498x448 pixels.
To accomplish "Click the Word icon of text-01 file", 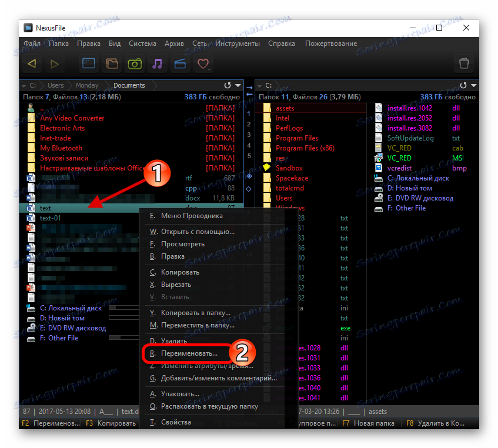I will (31, 218).
